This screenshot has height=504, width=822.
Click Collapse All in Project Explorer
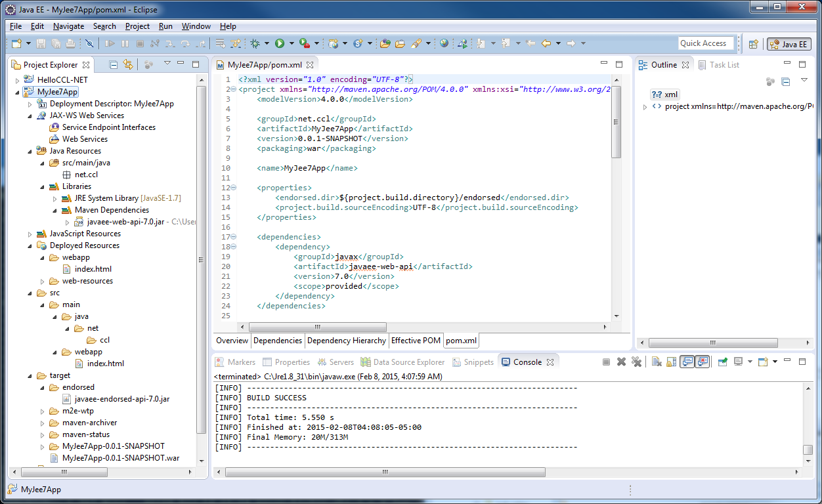(114, 64)
